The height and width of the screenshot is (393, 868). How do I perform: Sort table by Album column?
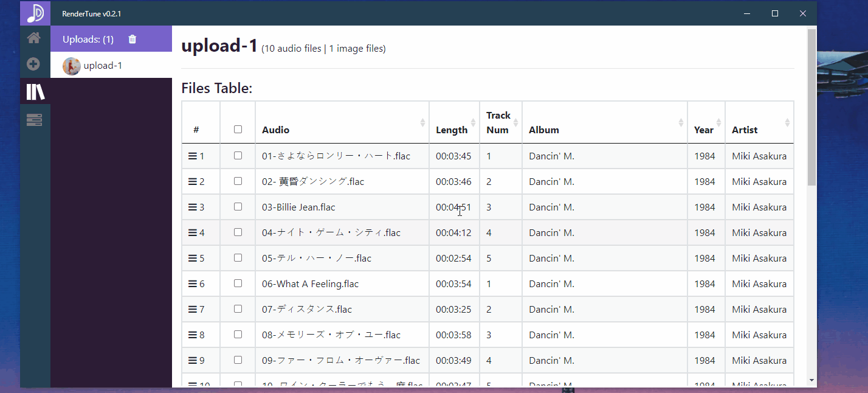pos(605,122)
